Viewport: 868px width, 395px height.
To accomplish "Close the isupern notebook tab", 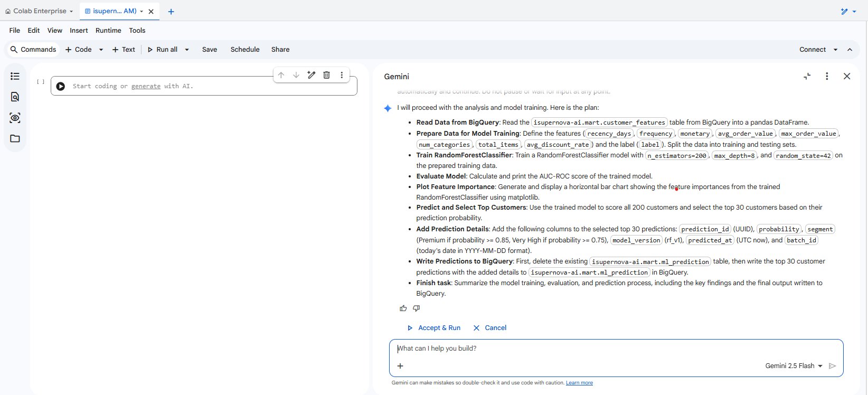I will click(x=152, y=11).
